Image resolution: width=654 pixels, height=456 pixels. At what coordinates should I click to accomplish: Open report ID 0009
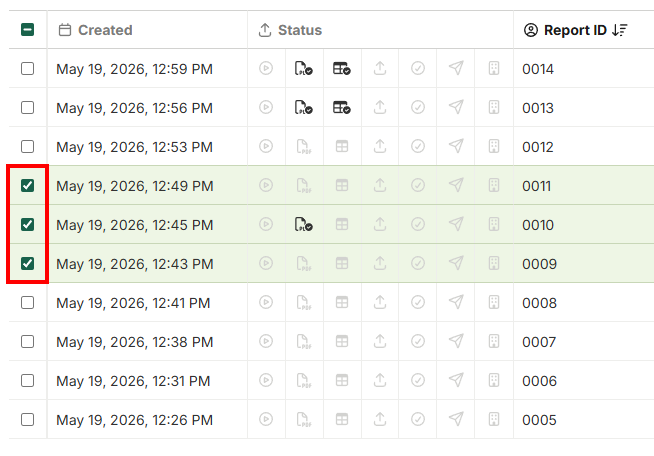(539, 264)
